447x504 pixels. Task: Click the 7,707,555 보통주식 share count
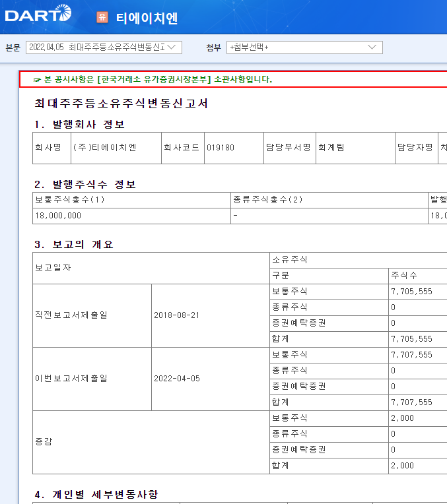point(411,355)
